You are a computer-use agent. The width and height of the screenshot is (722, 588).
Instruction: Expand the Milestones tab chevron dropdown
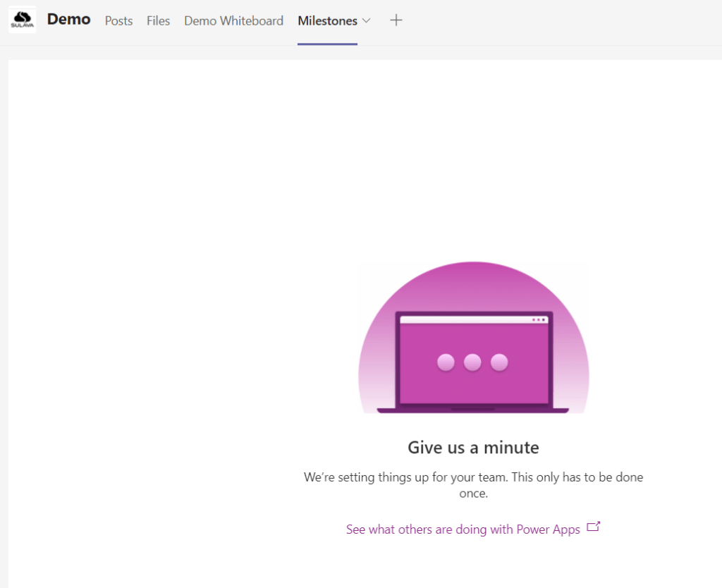(366, 21)
